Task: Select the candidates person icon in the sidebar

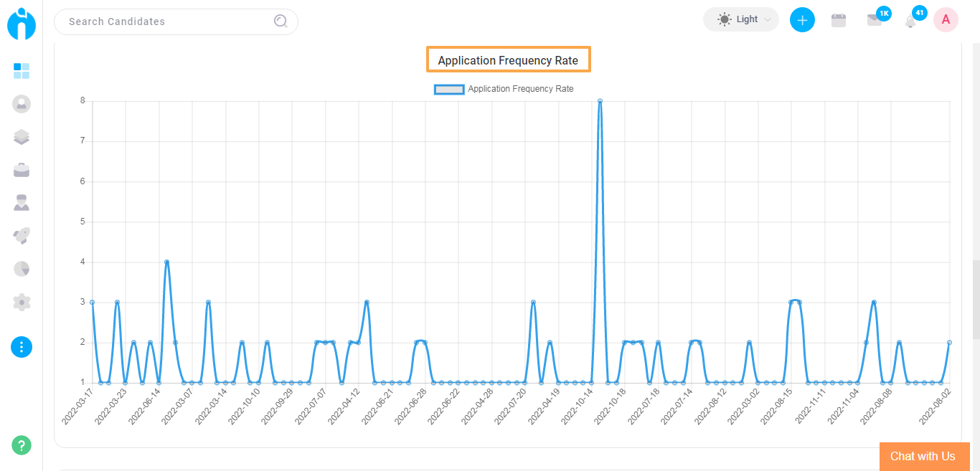Action: (22, 203)
